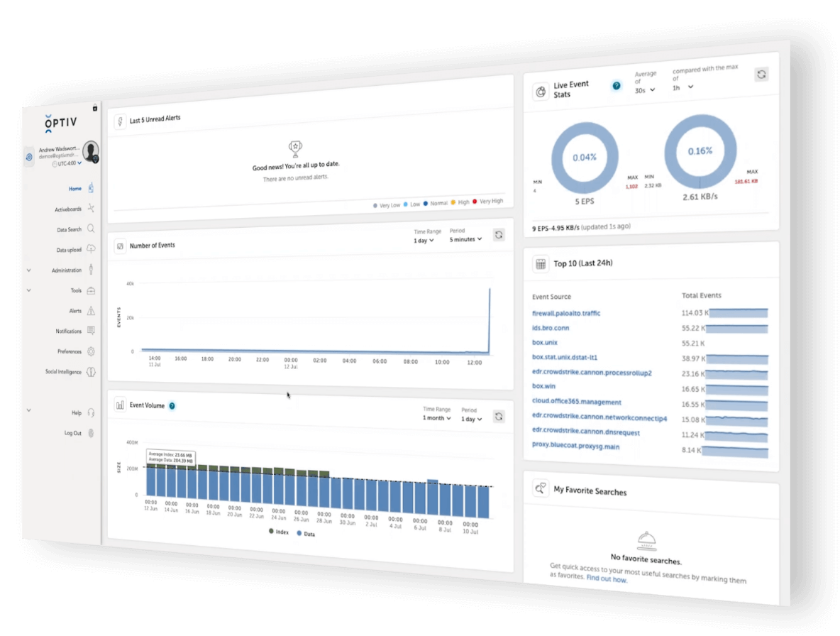Refresh the Live Event Stats panel
The height and width of the screenshot is (636, 840).
click(761, 74)
